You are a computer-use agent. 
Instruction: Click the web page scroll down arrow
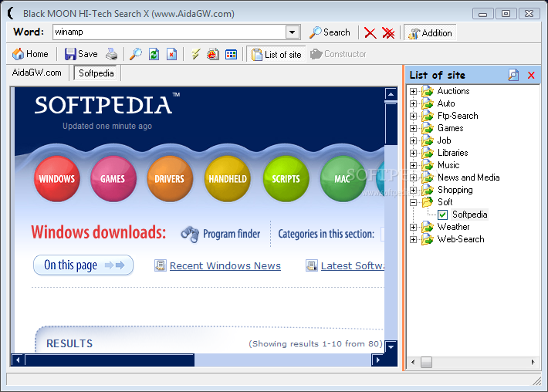(391, 347)
